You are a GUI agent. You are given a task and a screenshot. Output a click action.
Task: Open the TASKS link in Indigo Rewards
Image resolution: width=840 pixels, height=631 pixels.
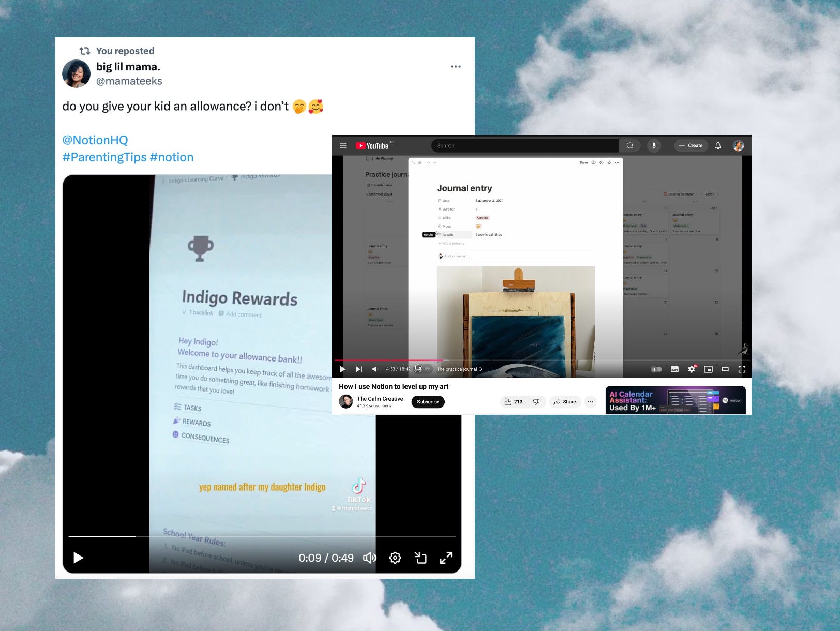(x=188, y=408)
